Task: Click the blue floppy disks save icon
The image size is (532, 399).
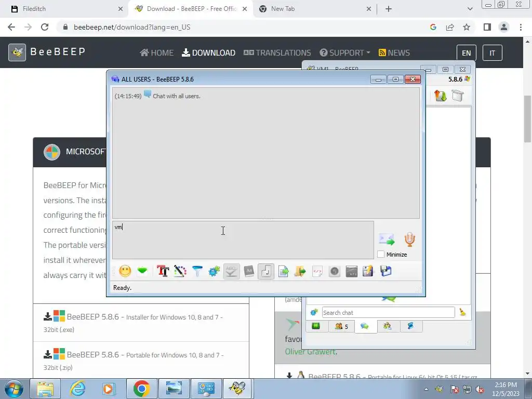Action: [x=386, y=271]
